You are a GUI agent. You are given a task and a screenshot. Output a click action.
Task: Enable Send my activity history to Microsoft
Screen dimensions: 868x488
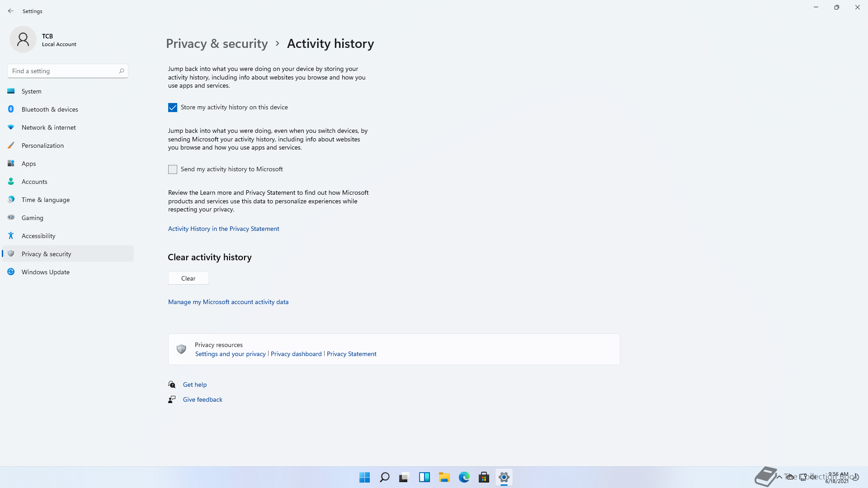pyautogui.click(x=173, y=169)
